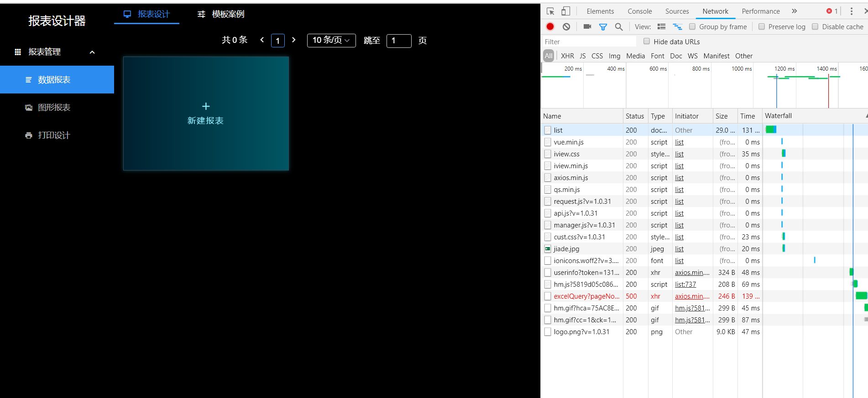Image resolution: width=868 pixels, height=398 pixels.
Task: Select the logo.png?v=1.0.31 request
Action: 705,332
